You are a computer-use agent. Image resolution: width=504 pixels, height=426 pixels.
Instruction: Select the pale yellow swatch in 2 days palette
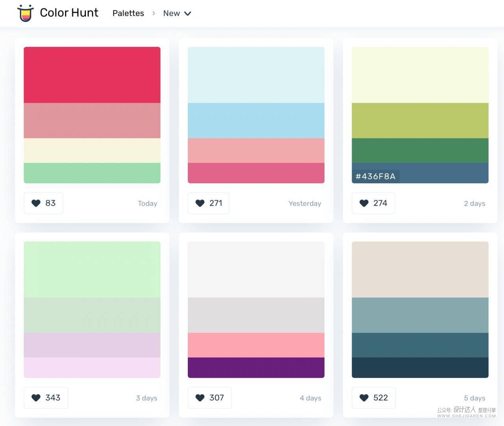(420, 75)
